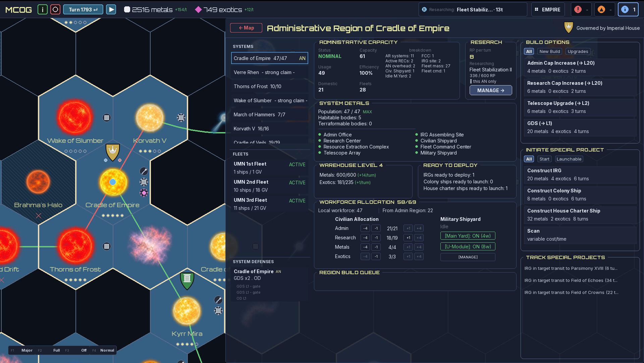This screenshot has height=363, width=644.
Task: Open IRG in transit to Parsimony XVIII entry
Action: pos(571,268)
